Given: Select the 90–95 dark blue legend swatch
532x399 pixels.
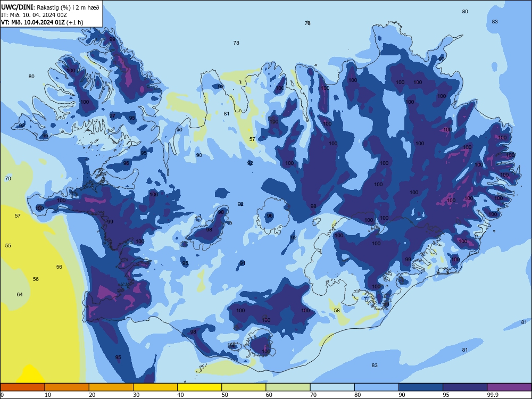Looking at the screenshot, I should 421,387.
